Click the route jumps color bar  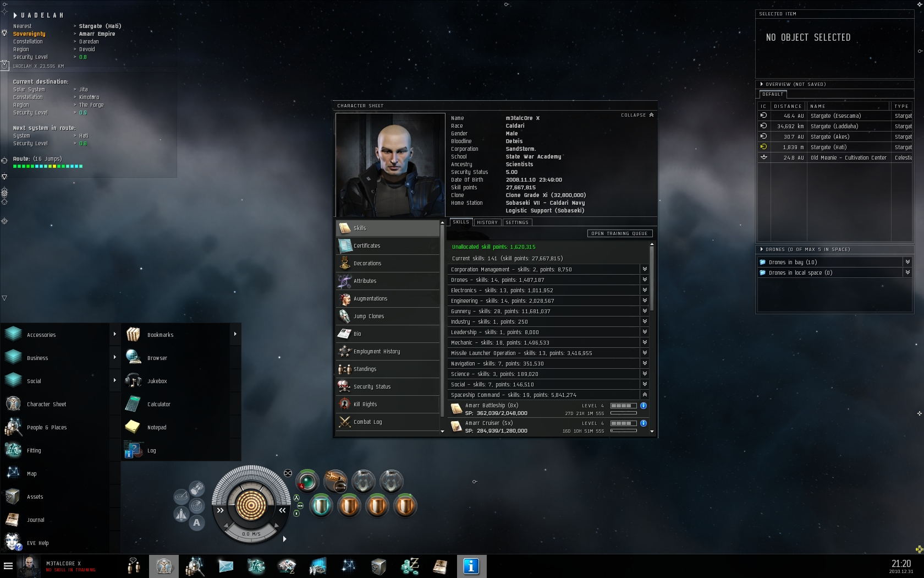coord(48,166)
